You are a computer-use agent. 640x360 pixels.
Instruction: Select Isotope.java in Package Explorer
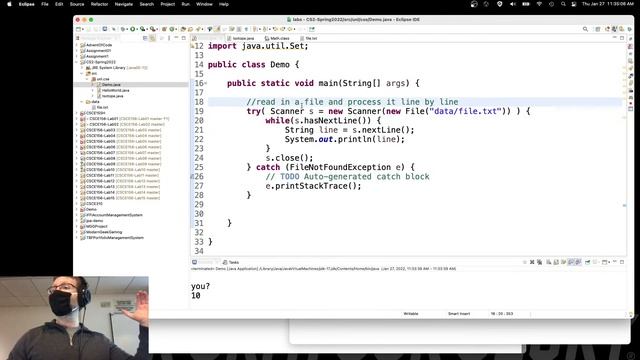[x=112, y=96]
